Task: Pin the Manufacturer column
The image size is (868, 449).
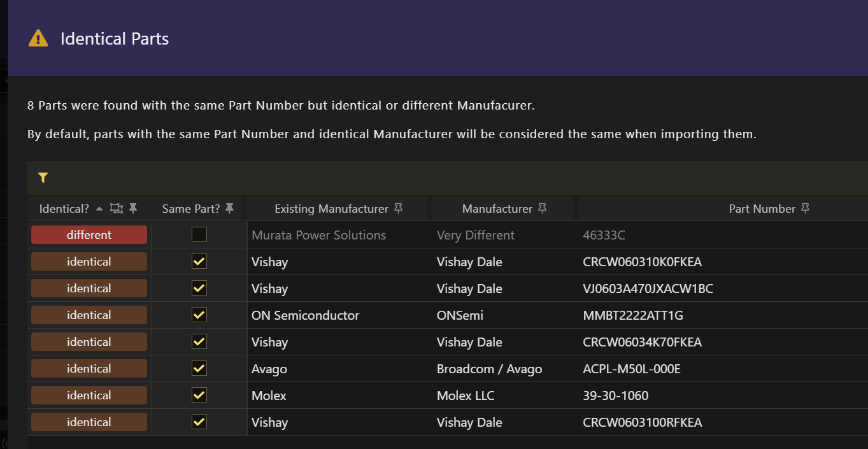Action: tap(543, 208)
